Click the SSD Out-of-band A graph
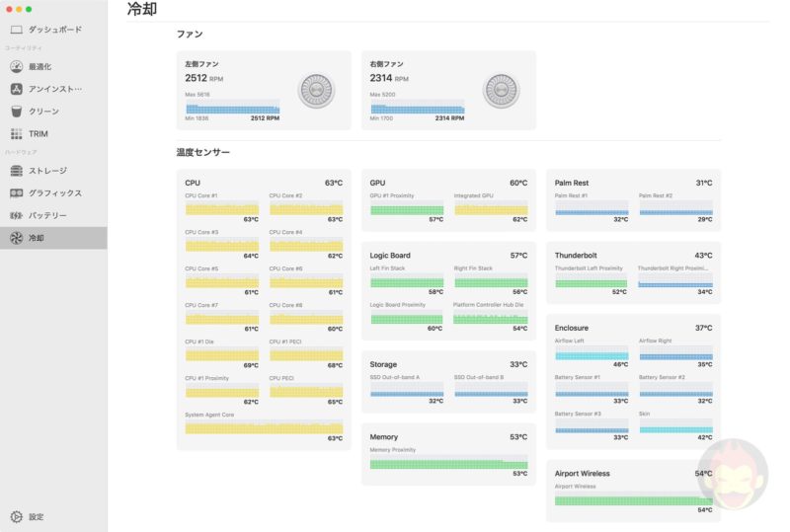 click(x=407, y=390)
